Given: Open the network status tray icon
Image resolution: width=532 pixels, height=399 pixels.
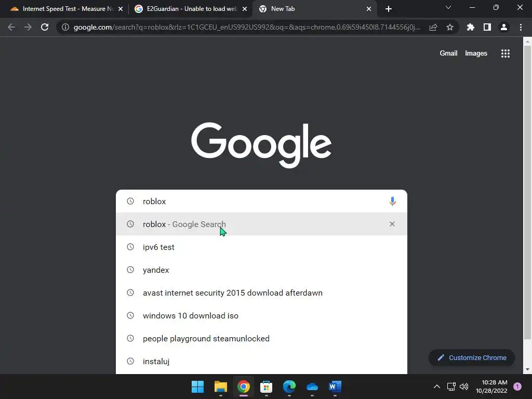Looking at the screenshot, I should (x=451, y=387).
